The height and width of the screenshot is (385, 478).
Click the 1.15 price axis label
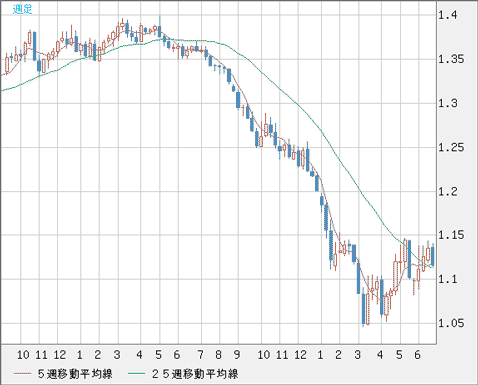[x=451, y=235]
